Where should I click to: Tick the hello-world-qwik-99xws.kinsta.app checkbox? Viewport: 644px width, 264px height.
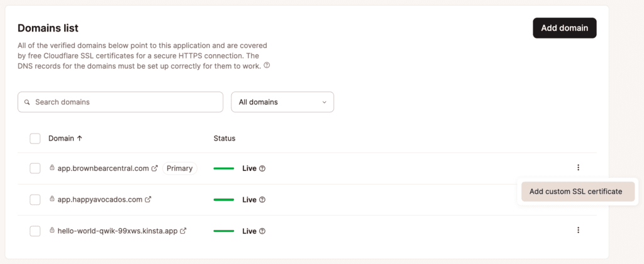(x=35, y=231)
